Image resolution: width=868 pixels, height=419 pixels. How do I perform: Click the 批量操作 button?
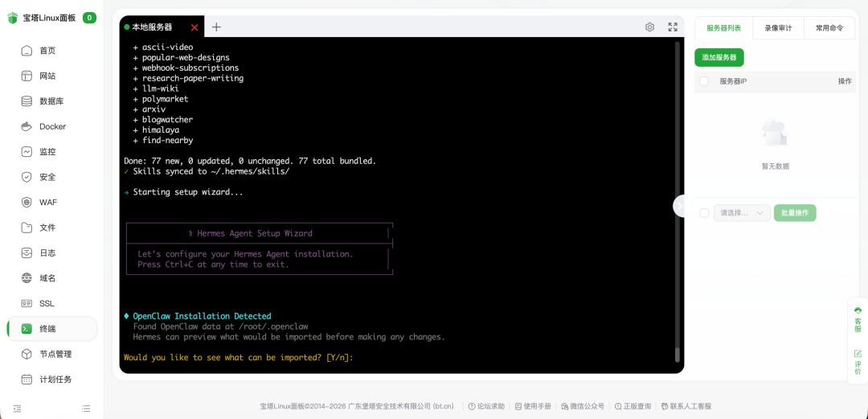coord(794,213)
